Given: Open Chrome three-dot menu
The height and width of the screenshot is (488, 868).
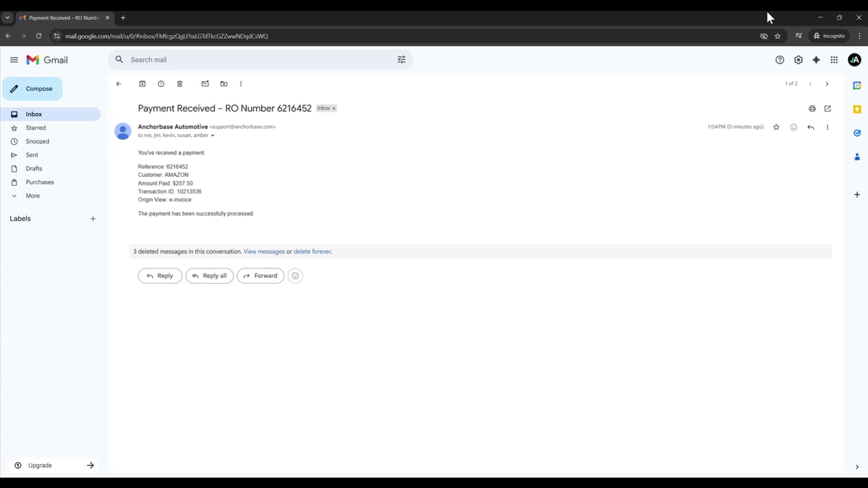Looking at the screenshot, I should (859, 36).
